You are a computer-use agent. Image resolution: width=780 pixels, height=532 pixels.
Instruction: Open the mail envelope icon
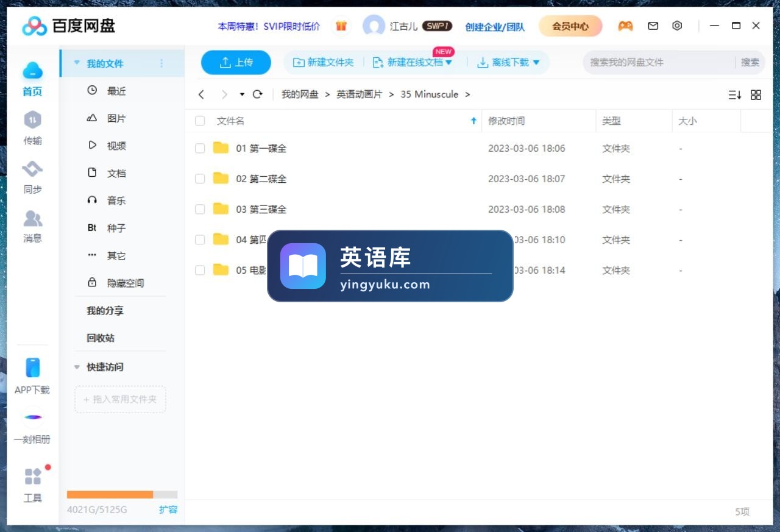tap(653, 26)
